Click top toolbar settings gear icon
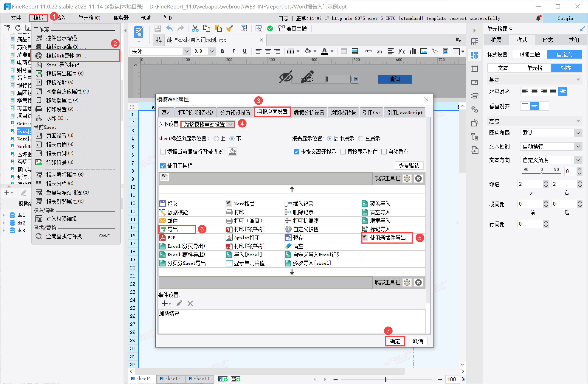 [407, 178]
